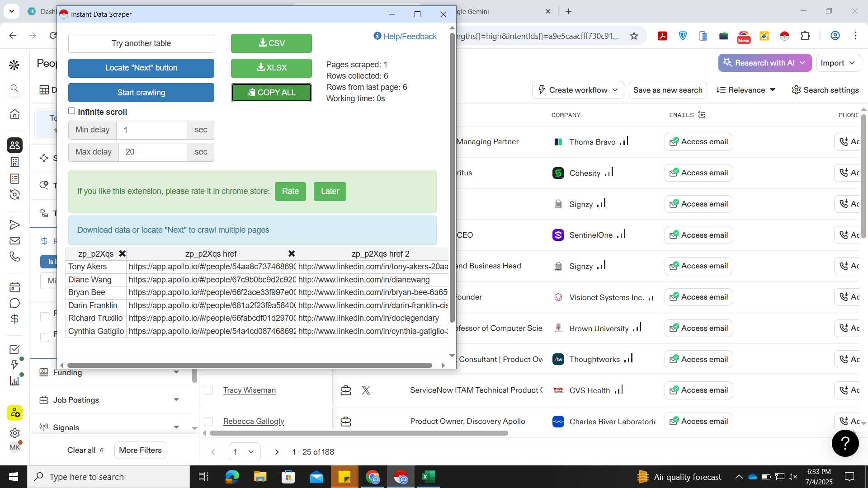
Task: Select the Diane Wang cell
Action: (x=96, y=280)
